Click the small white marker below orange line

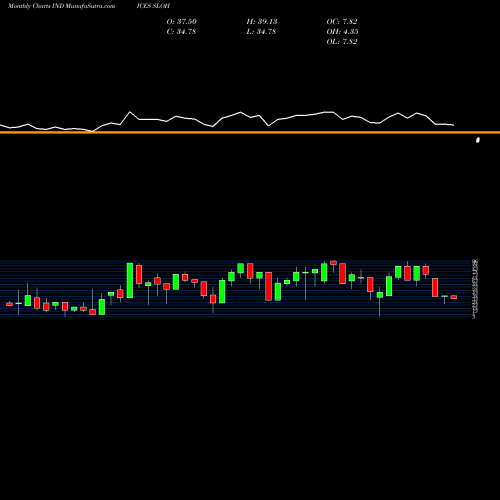click(478, 140)
